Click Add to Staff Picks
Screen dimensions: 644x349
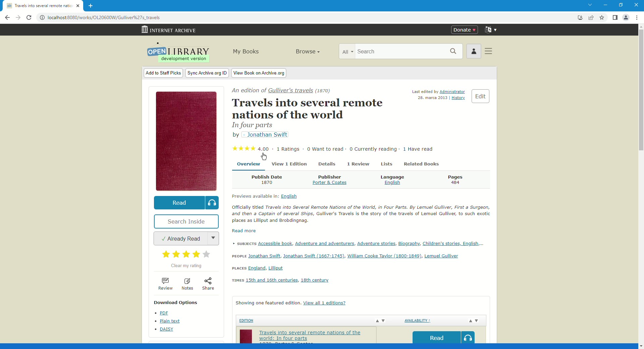pyautogui.click(x=163, y=73)
